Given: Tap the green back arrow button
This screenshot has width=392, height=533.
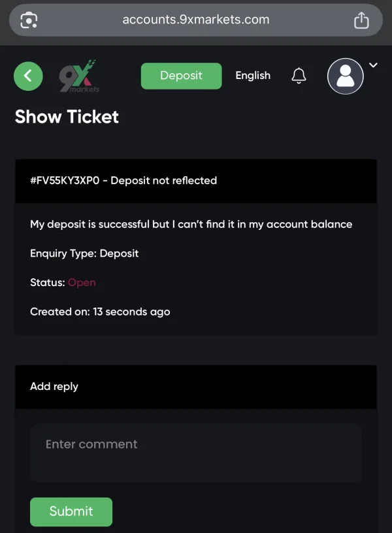Looking at the screenshot, I should (x=28, y=76).
